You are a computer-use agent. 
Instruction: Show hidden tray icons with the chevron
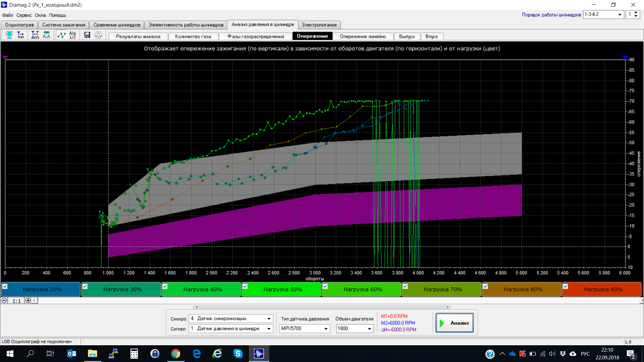tap(502, 354)
